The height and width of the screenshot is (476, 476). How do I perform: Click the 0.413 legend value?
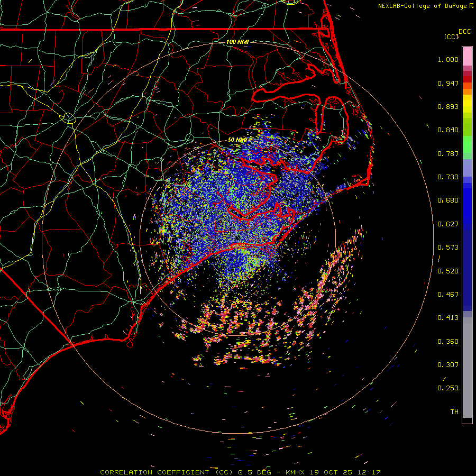[448, 318]
